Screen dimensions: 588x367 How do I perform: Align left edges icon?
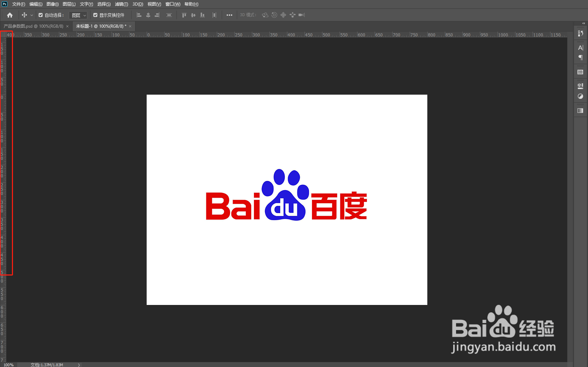tap(139, 15)
